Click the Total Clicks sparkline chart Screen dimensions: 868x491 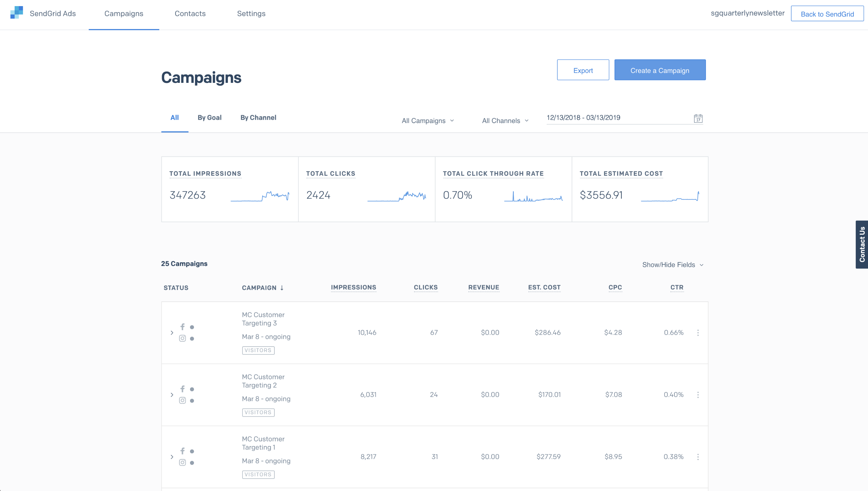click(x=397, y=196)
